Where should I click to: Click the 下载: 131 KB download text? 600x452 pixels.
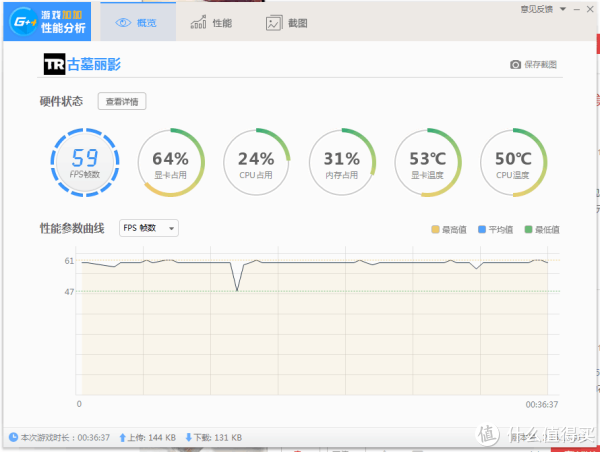pyautogui.click(x=218, y=437)
